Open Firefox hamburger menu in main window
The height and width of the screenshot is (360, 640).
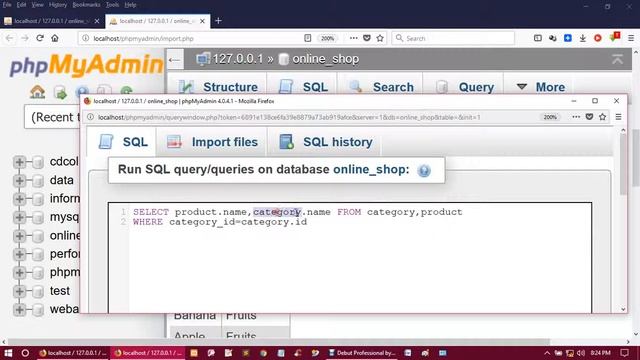(x=631, y=38)
